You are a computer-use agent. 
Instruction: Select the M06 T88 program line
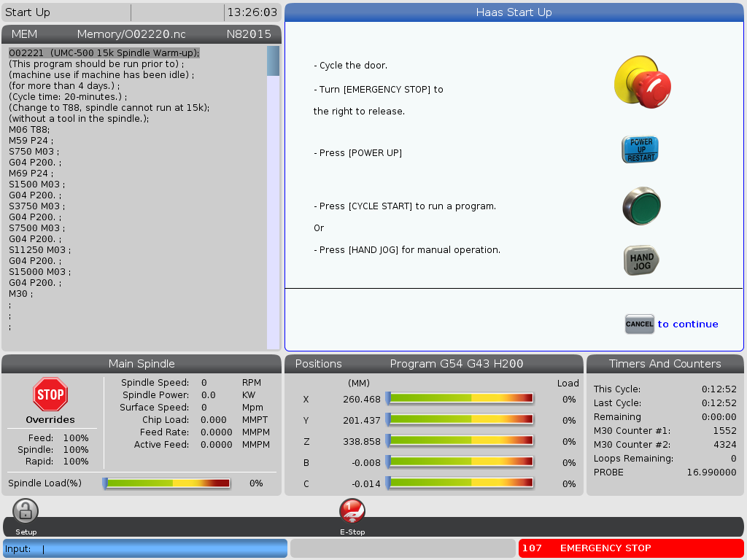click(29, 130)
